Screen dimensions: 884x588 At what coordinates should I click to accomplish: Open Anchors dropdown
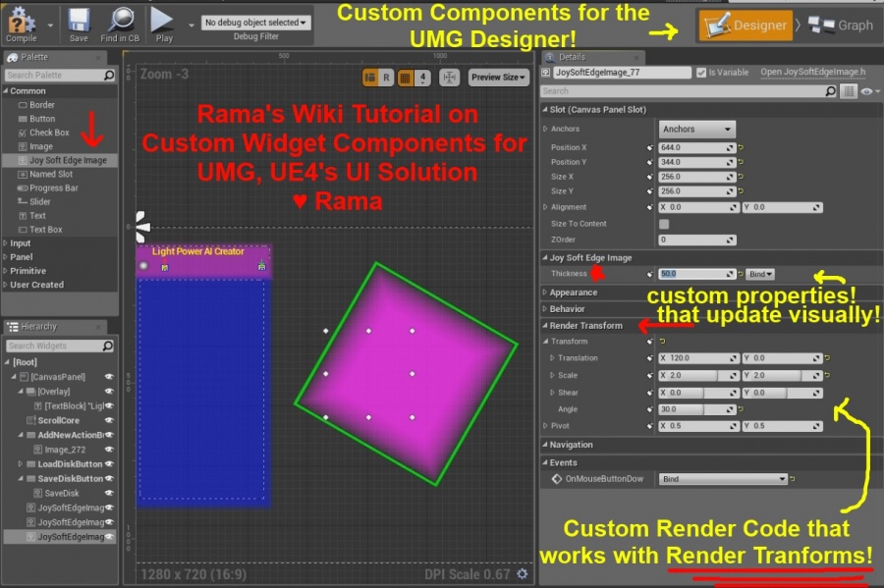696,129
